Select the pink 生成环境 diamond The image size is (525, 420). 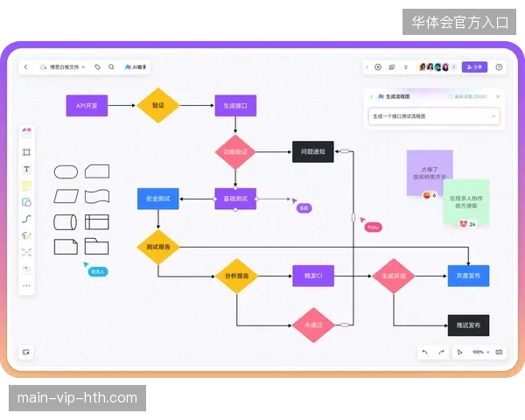tap(394, 276)
